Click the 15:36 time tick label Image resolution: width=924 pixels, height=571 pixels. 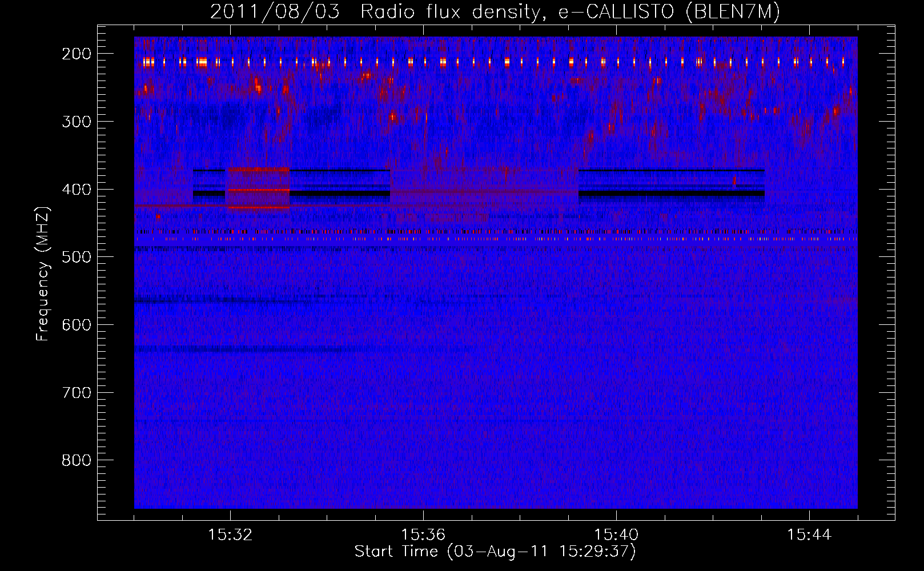(x=423, y=534)
